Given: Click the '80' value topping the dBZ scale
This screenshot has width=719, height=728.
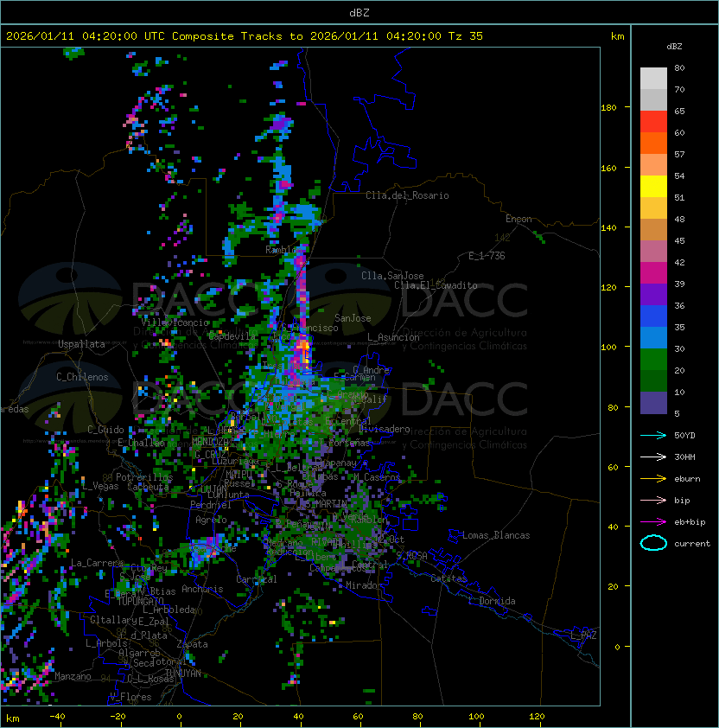Looking at the screenshot, I should [x=679, y=67].
